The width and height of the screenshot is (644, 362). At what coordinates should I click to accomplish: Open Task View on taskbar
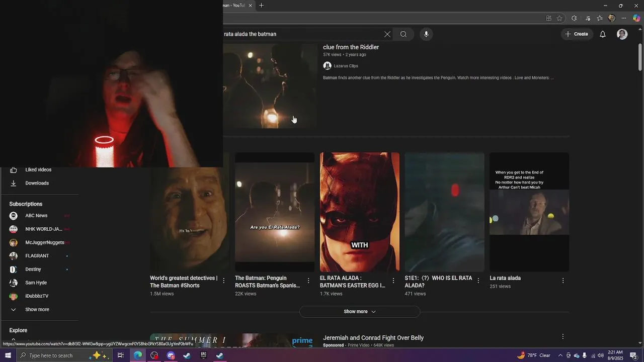[121, 355]
